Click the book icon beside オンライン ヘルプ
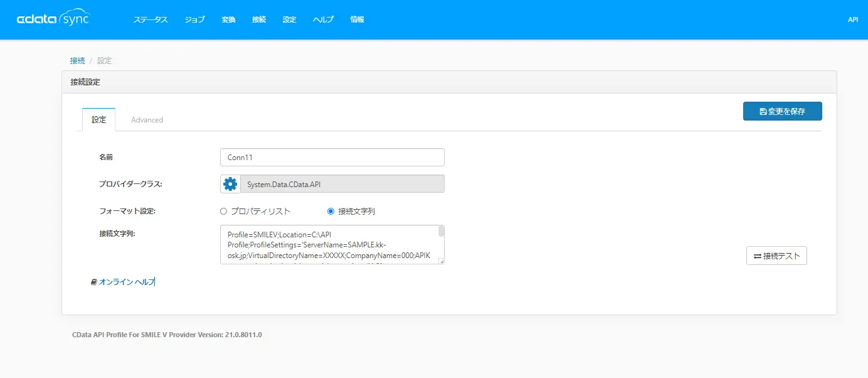The width and height of the screenshot is (868, 378). pos(94,283)
